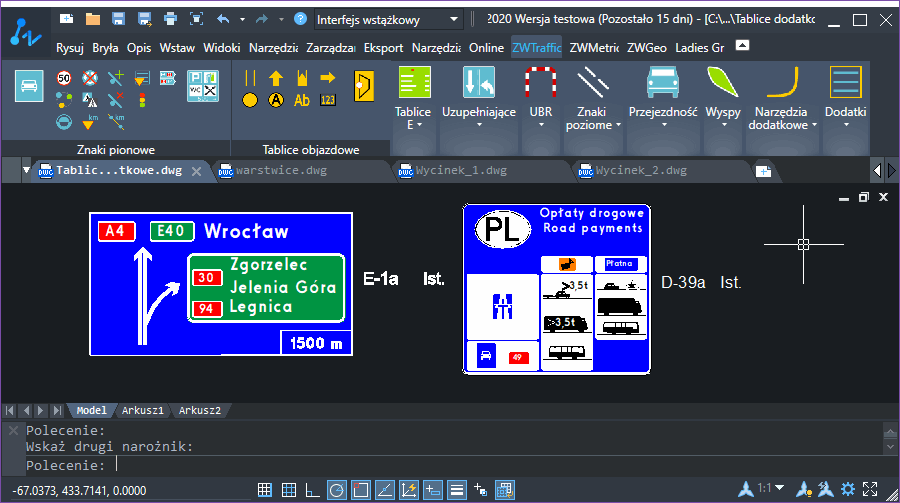Click the speed limit 50 sign icon
Image resolution: width=900 pixels, height=503 pixels.
pyautogui.click(x=64, y=78)
